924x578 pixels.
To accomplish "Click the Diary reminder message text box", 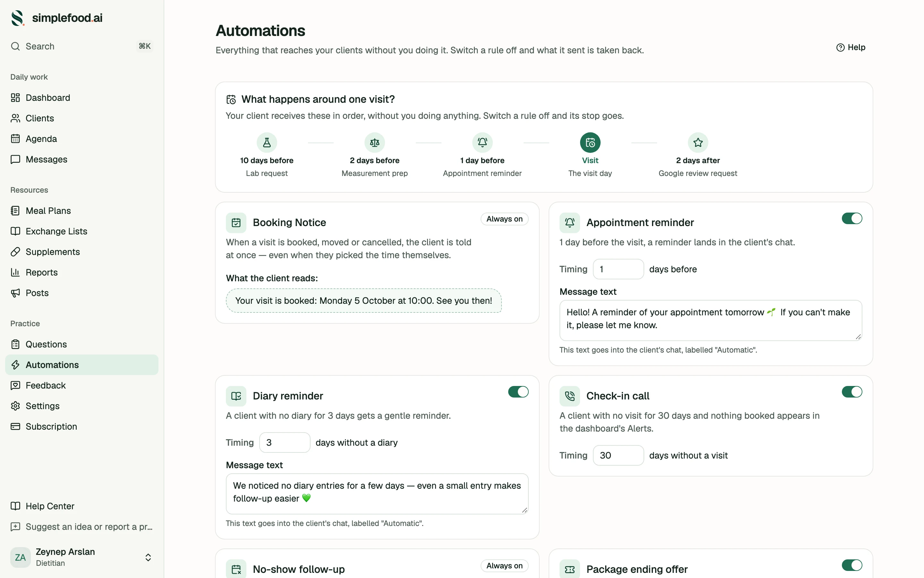I will 377,494.
